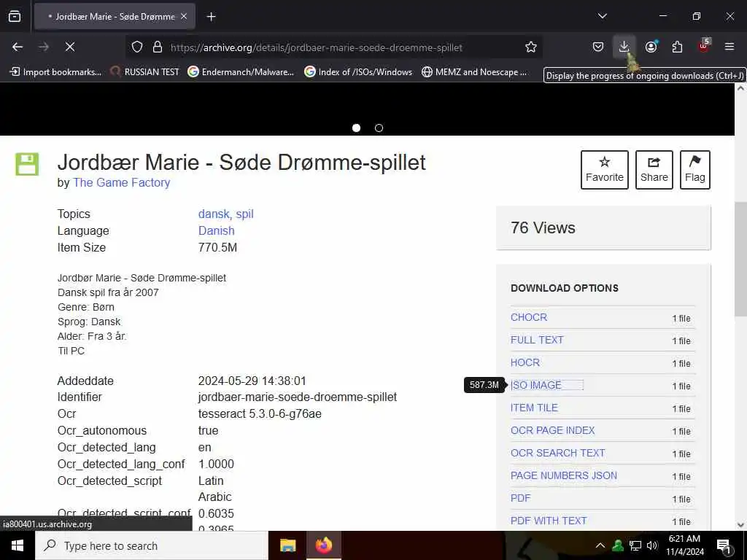Download the ITEM TILE file
Image resolution: width=747 pixels, height=560 pixels.
534,408
